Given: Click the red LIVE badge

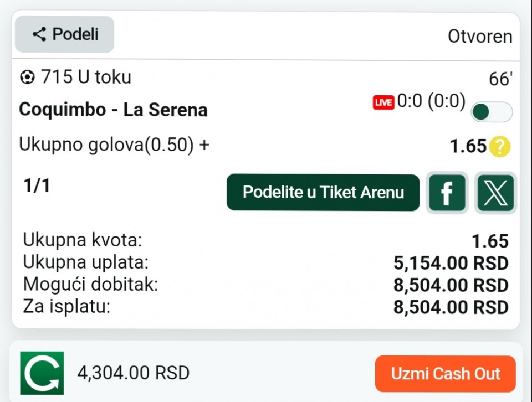Looking at the screenshot, I should point(383,102).
